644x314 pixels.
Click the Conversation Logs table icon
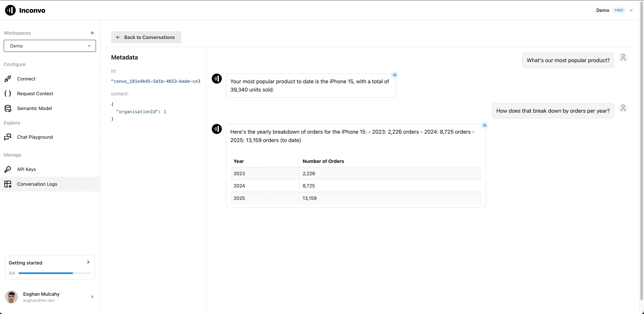tap(8, 184)
